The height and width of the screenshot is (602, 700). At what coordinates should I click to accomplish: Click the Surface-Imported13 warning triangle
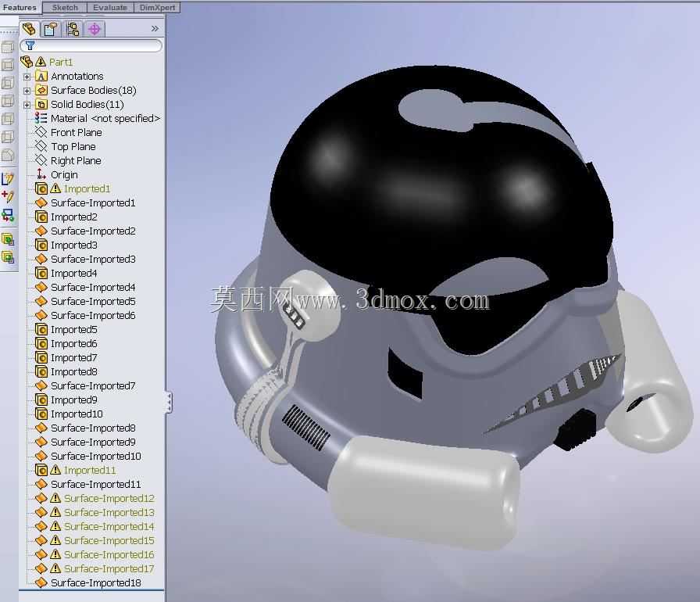pos(55,512)
